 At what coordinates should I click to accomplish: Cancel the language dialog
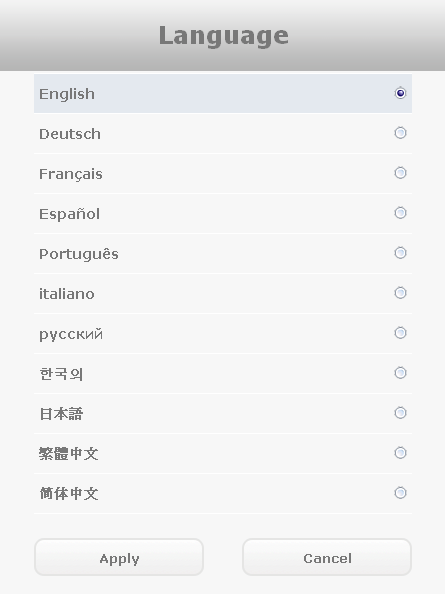(327, 557)
